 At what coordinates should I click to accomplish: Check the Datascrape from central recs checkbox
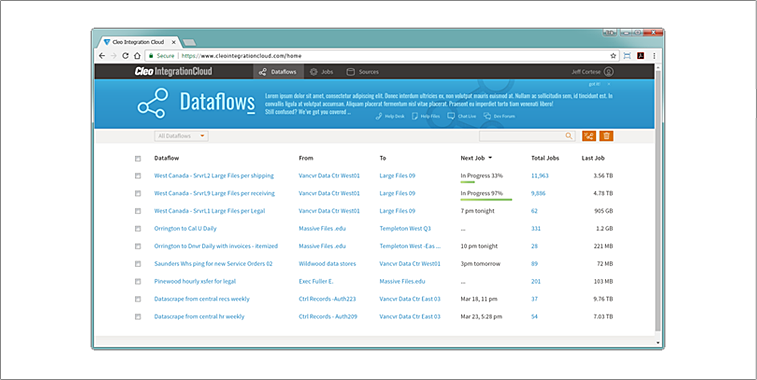click(138, 299)
